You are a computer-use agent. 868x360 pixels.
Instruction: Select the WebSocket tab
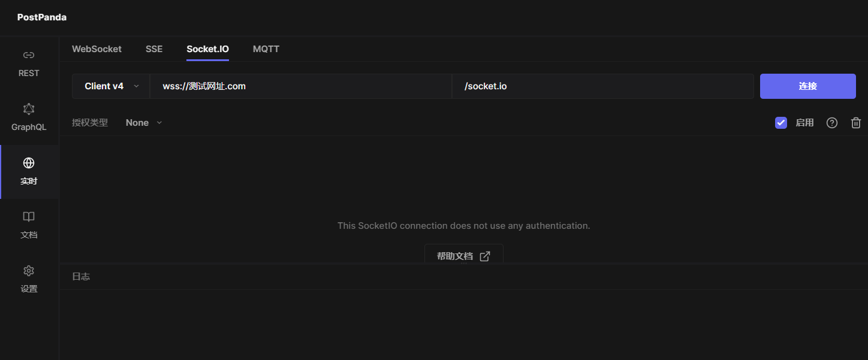(97, 49)
